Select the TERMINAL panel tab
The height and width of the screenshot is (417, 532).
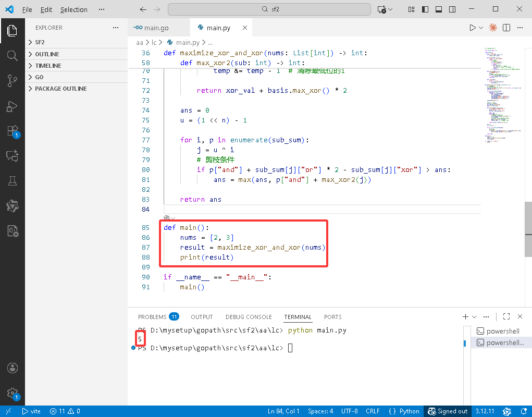pos(298,316)
